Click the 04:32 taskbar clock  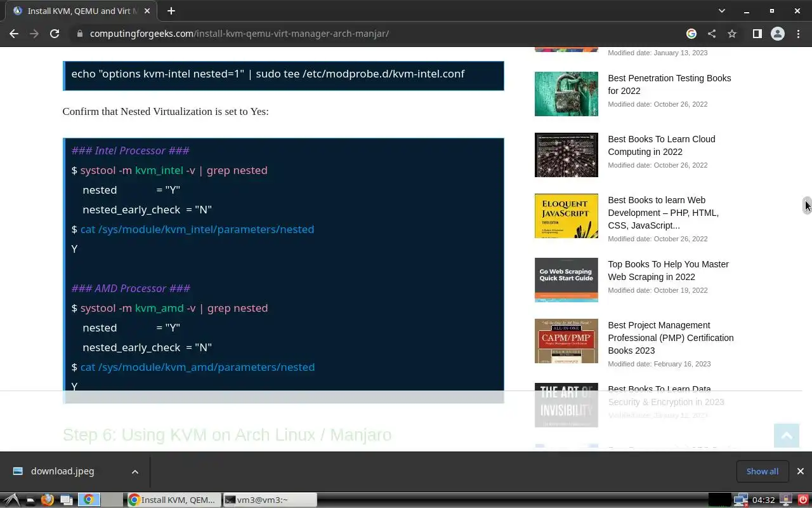click(763, 500)
